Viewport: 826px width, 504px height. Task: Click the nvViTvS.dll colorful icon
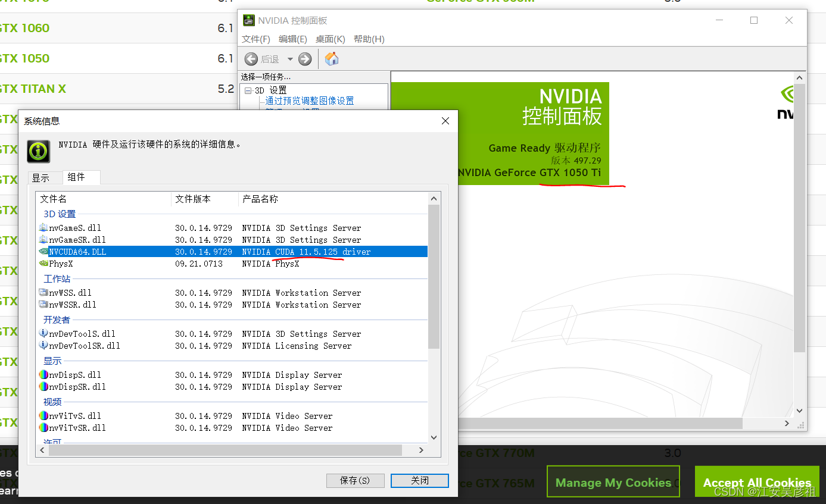(43, 415)
